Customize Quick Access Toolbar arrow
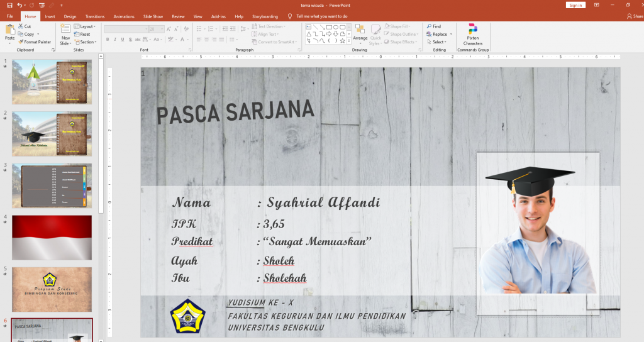The width and height of the screenshot is (644, 342). (x=62, y=5)
